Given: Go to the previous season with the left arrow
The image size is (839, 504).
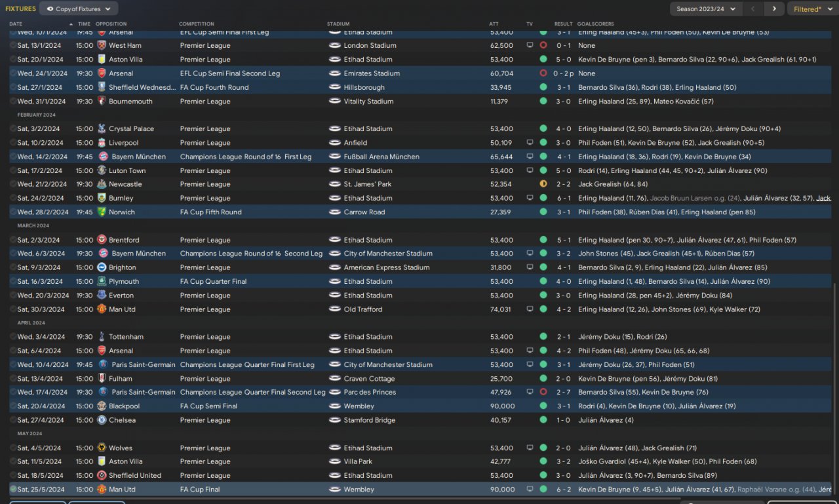Looking at the screenshot, I should pyautogui.click(x=753, y=9).
